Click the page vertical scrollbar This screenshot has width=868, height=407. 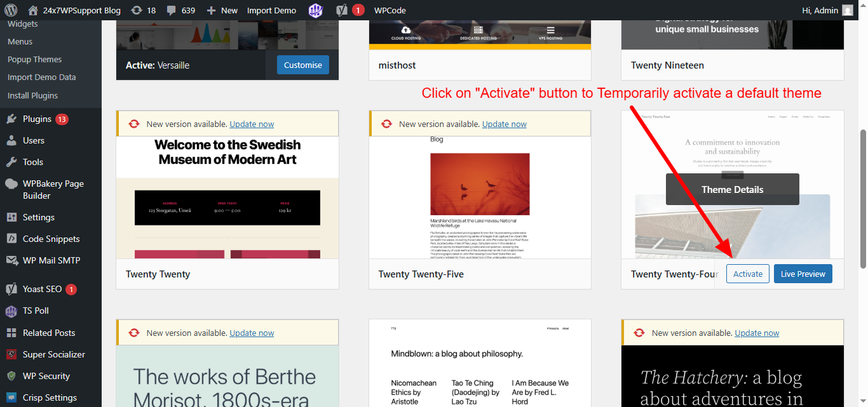click(x=862, y=198)
